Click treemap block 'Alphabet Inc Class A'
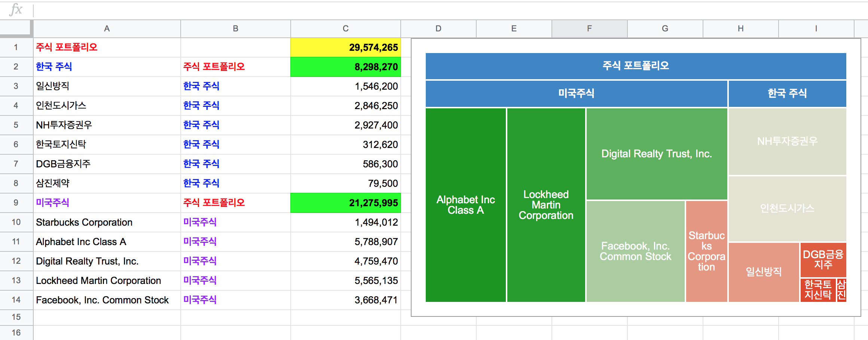 [466, 205]
